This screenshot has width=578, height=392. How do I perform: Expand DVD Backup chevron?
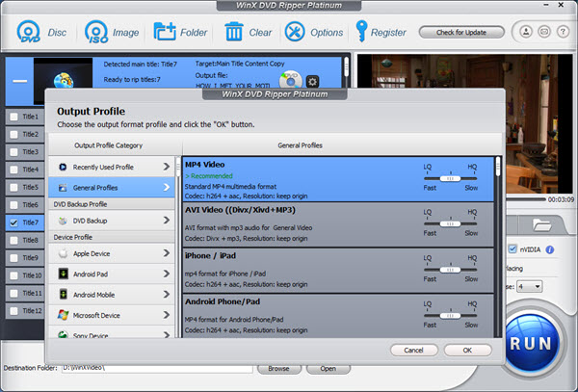click(167, 221)
